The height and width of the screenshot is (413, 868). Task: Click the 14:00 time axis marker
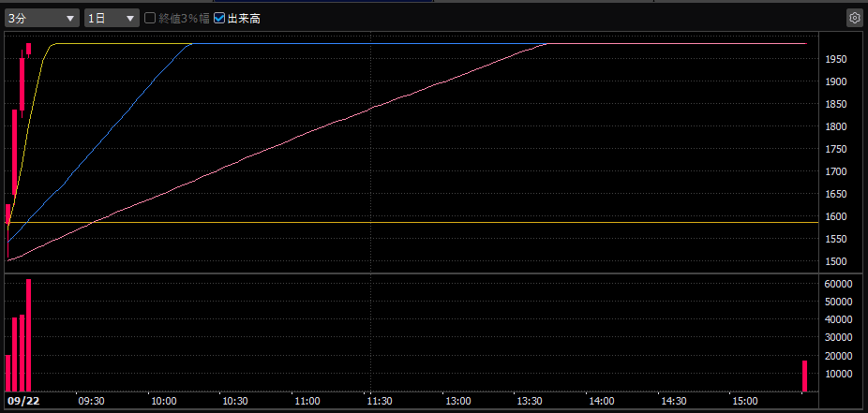coord(600,401)
